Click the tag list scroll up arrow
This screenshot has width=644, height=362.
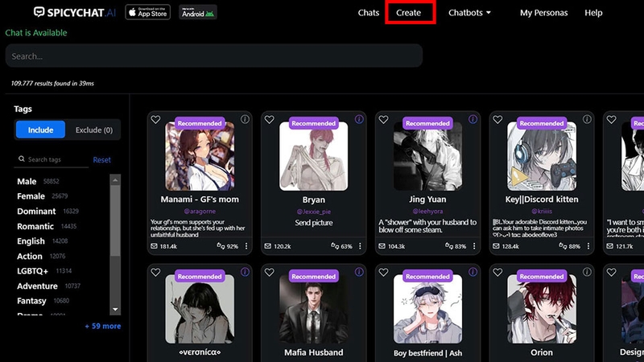pyautogui.click(x=115, y=180)
